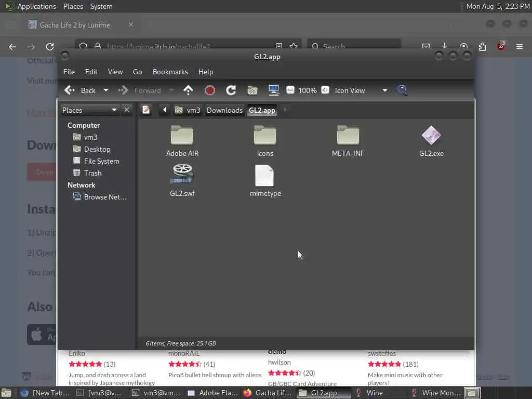Switch to the Gacha Life taskbar window
Screen dimensions: 532x399
click(269, 393)
